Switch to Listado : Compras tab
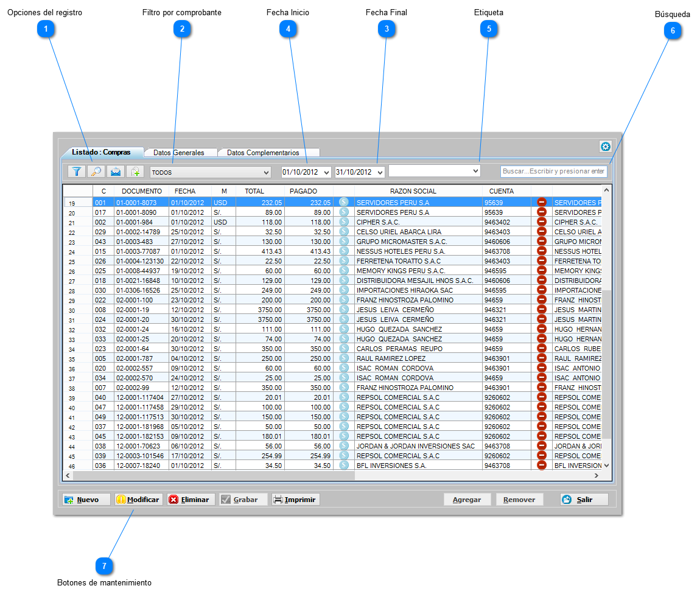This screenshot has width=700, height=597. (101, 152)
